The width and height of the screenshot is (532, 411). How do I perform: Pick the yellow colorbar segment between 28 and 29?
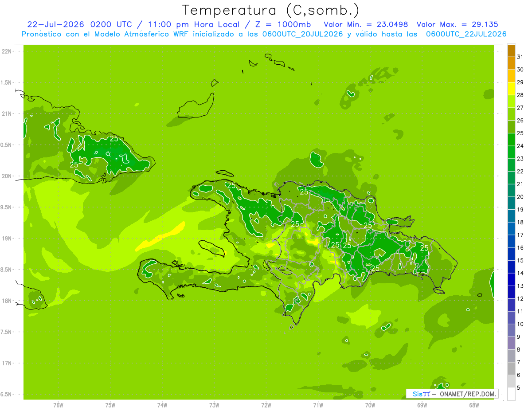click(x=512, y=88)
